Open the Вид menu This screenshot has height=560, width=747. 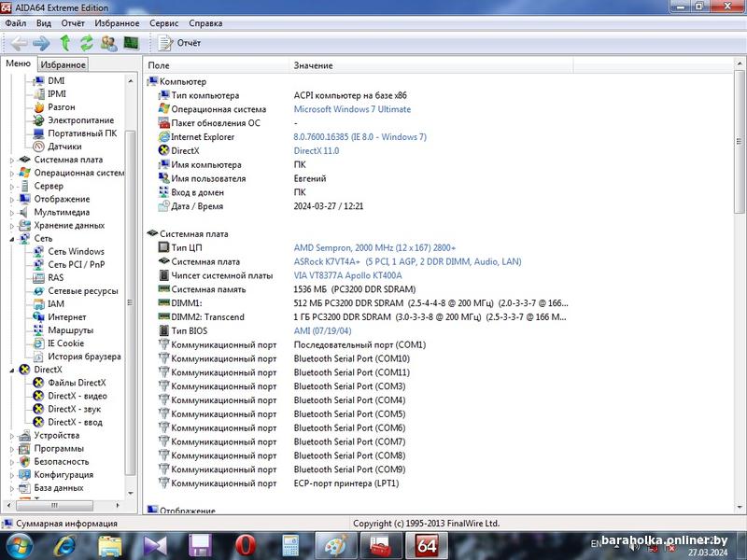43,22
